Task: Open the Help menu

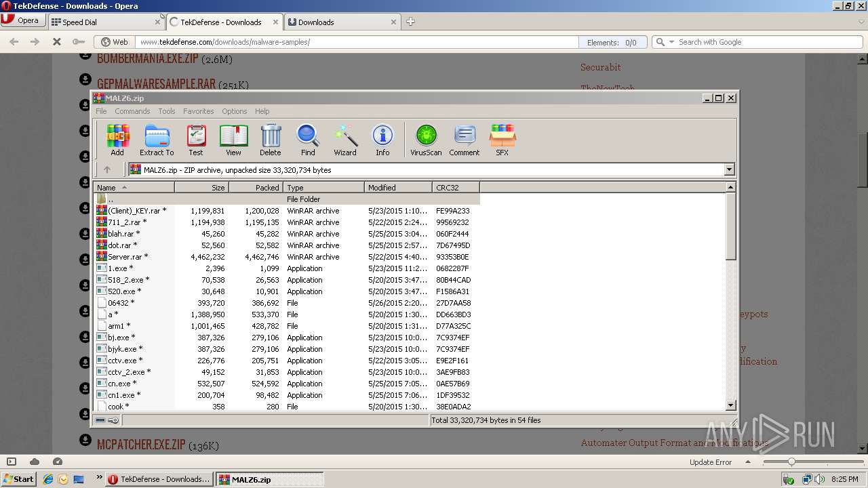Action: tap(262, 111)
